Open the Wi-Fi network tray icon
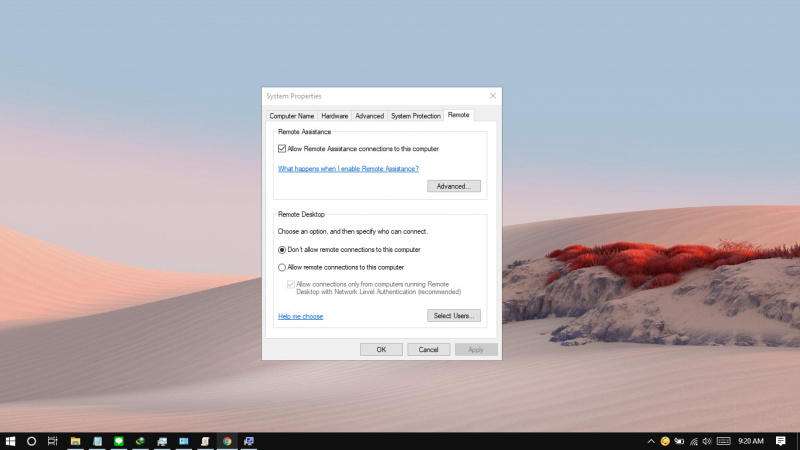The height and width of the screenshot is (450, 800). point(693,441)
